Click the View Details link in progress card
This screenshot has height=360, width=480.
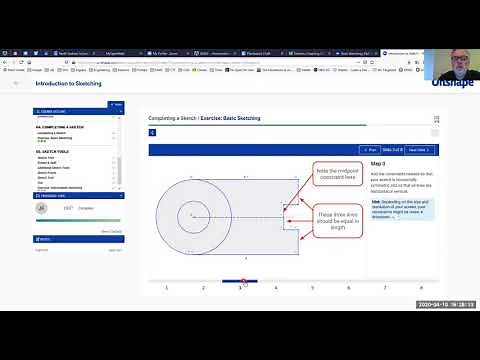[112, 231]
